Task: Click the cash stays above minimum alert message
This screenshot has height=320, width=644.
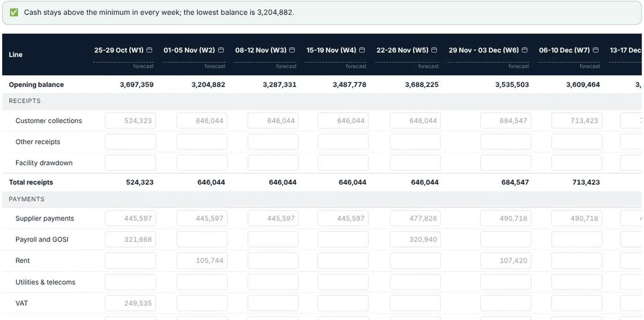Action: click(159, 12)
